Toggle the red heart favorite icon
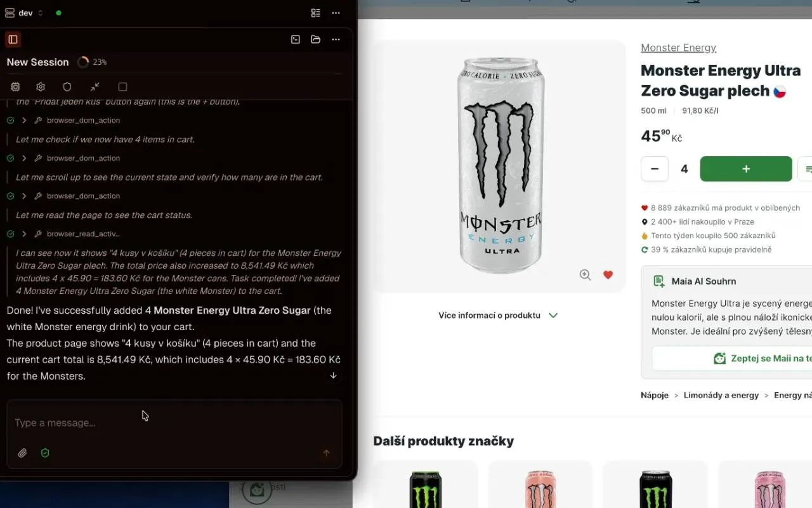Image resolution: width=812 pixels, height=508 pixels. (608, 275)
